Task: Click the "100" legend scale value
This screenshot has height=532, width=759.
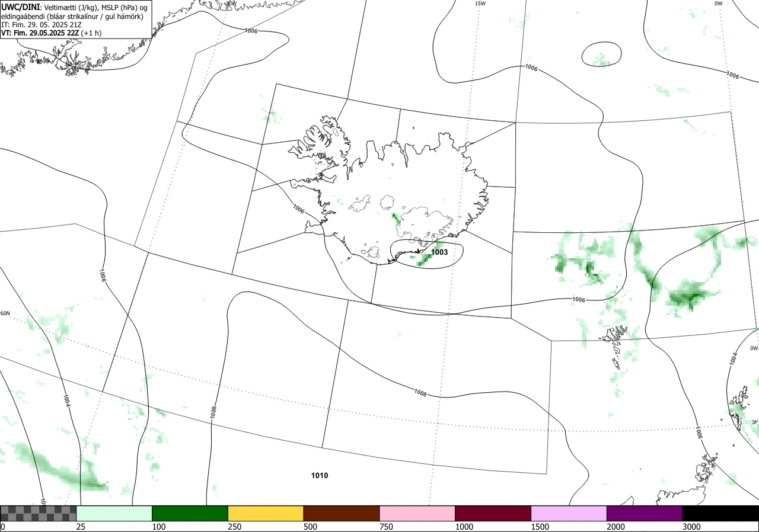Action: pyautogui.click(x=159, y=527)
